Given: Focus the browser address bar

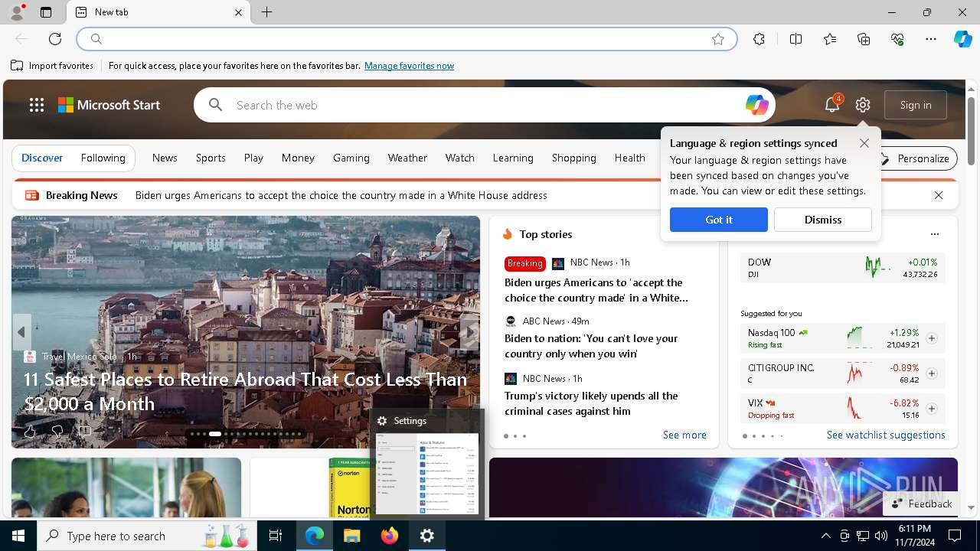Looking at the screenshot, I should pos(406,39).
